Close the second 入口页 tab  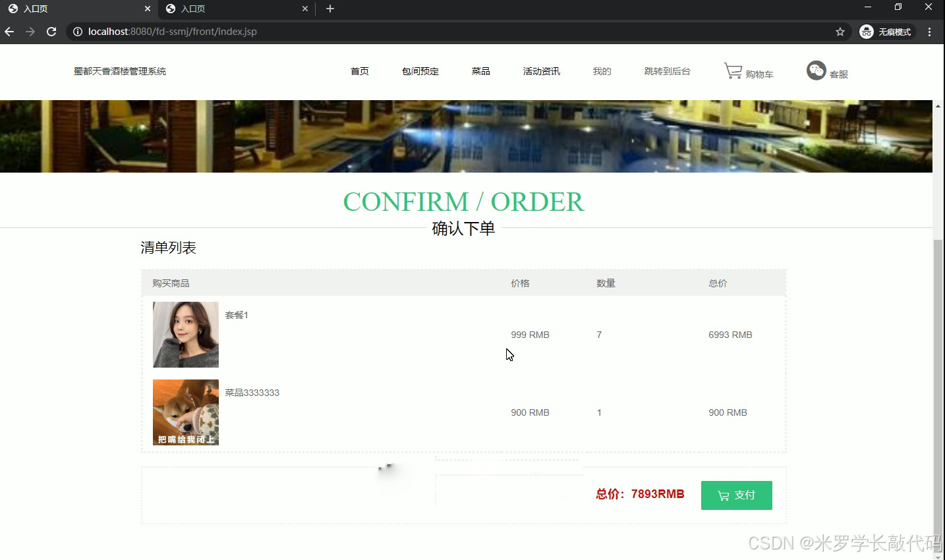pos(305,9)
